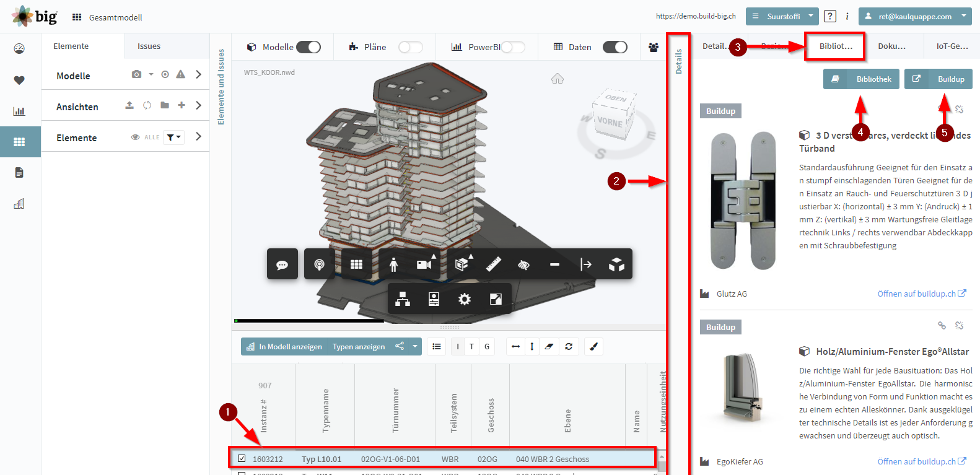Open the Elemente filter dropdown
The width and height of the screenshot is (980, 475).
point(174,137)
